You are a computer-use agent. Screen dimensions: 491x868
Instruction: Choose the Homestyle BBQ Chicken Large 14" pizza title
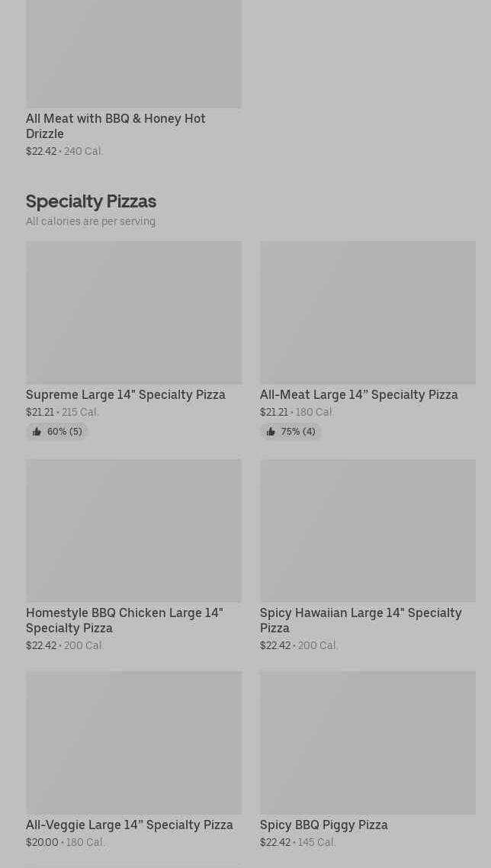pos(124,620)
